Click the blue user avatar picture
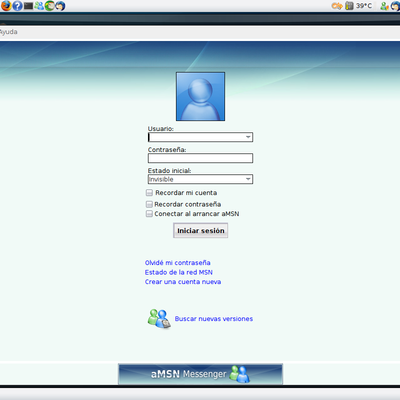The height and width of the screenshot is (400, 400). click(200, 96)
